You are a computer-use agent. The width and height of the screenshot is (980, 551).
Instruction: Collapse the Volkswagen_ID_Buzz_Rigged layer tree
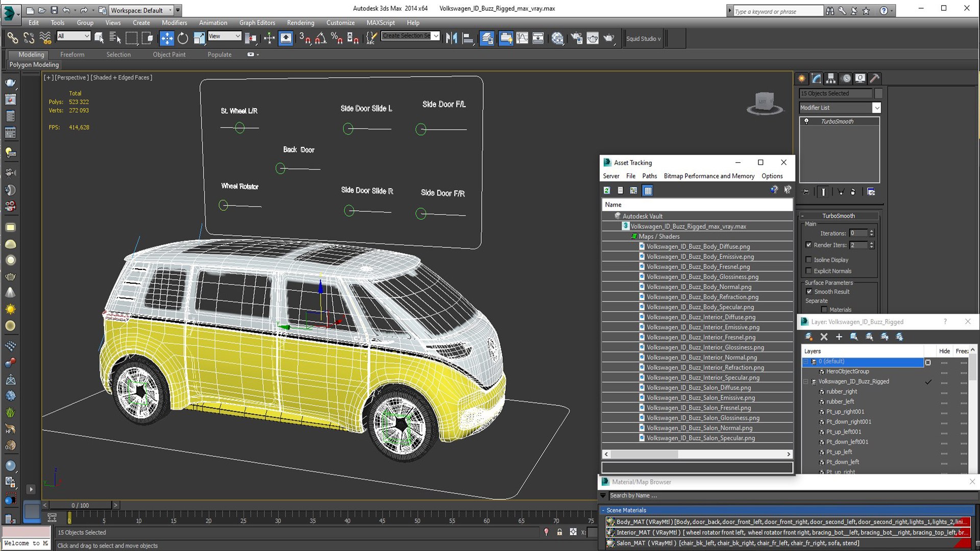[806, 382]
